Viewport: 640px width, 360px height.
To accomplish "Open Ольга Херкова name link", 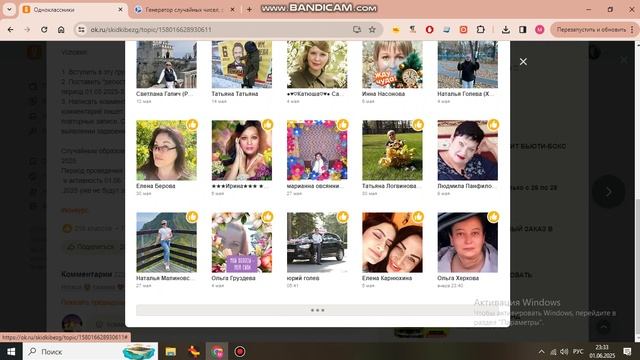I will (458, 278).
